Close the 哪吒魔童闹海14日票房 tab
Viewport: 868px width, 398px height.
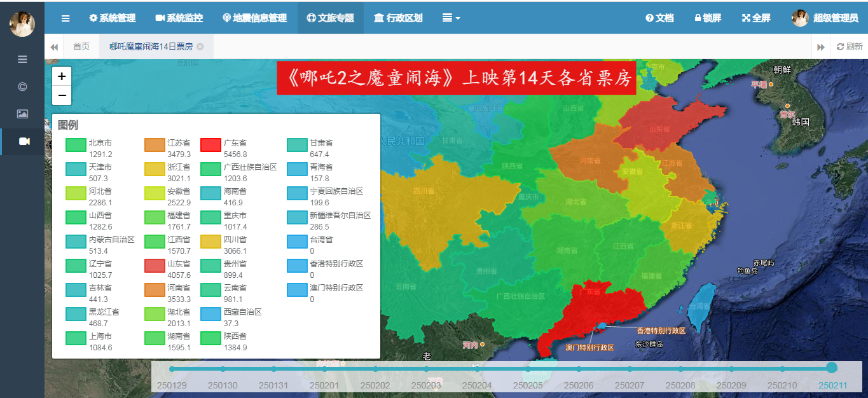click(x=200, y=46)
